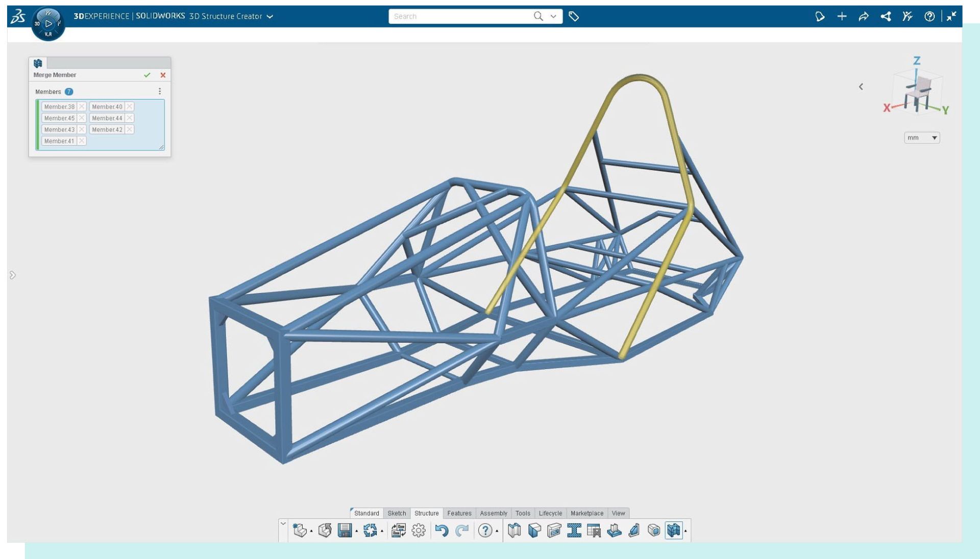Image resolution: width=980 pixels, height=559 pixels.
Task: Click inside the Search field
Action: point(459,16)
